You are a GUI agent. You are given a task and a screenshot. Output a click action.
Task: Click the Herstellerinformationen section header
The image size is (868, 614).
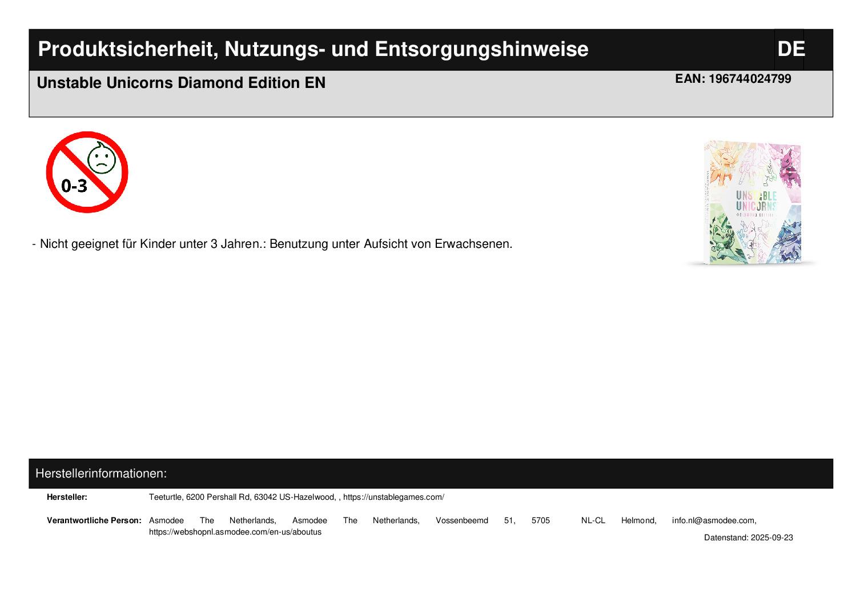[101, 473]
